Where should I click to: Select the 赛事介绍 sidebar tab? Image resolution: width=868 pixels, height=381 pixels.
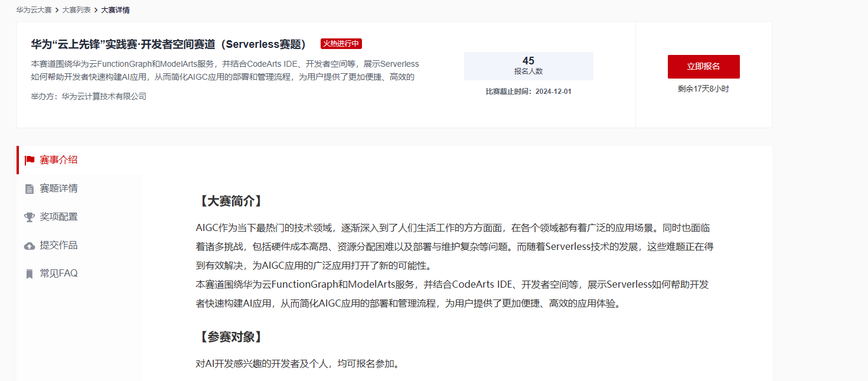(80, 160)
